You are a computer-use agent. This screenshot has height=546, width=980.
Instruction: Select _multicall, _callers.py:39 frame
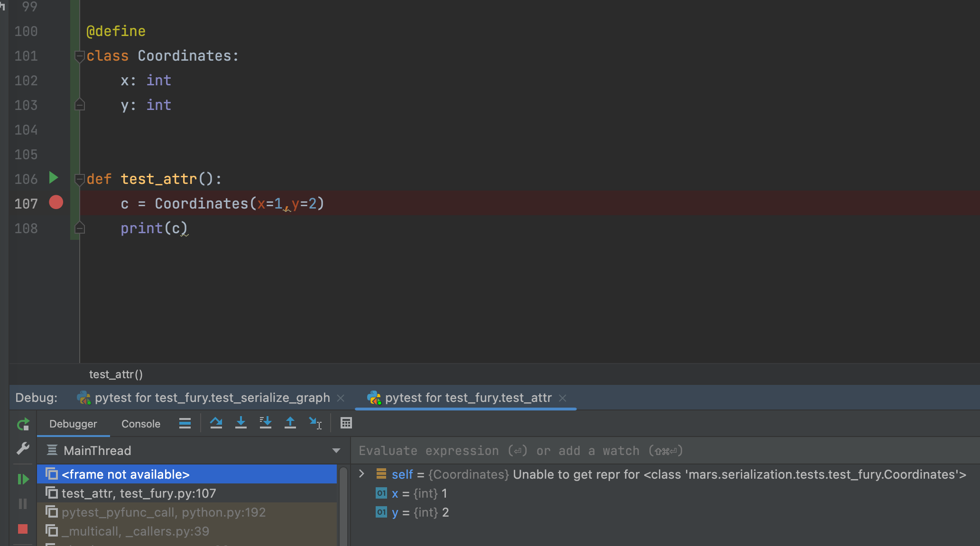pyautogui.click(x=187, y=531)
